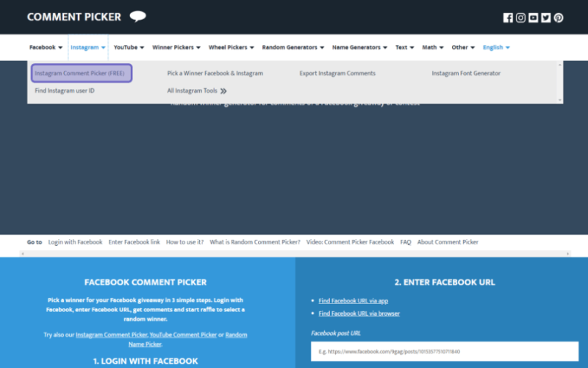Select Find Instagram user ID menu item
Viewport: 588px width, 368px height.
65,91
